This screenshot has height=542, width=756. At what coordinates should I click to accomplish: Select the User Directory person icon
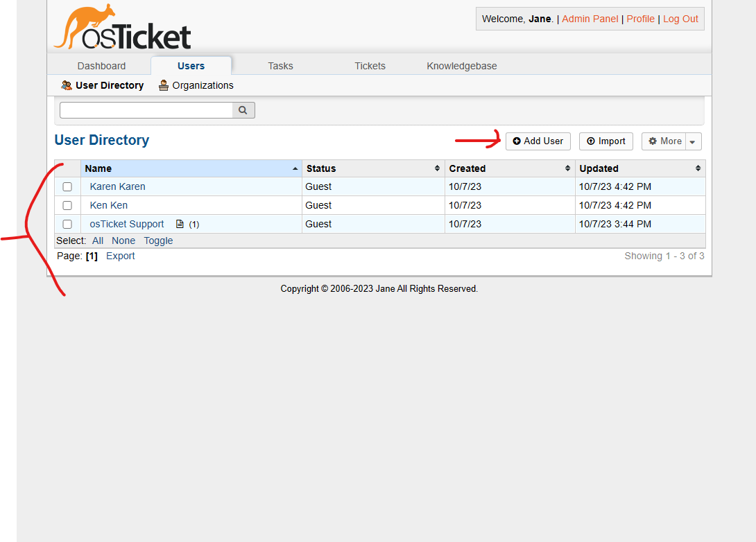coord(67,85)
